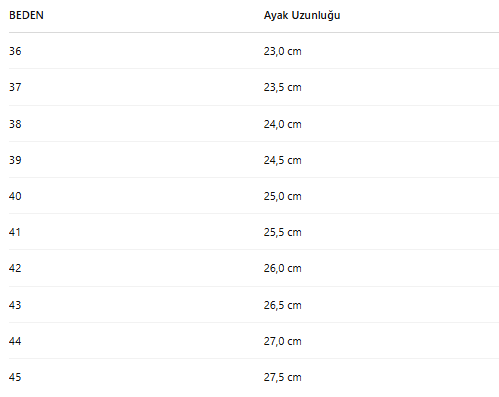This screenshot has width=499, height=397.
Task: Click the 23,5 cm foot length value
Action: [283, 87]
